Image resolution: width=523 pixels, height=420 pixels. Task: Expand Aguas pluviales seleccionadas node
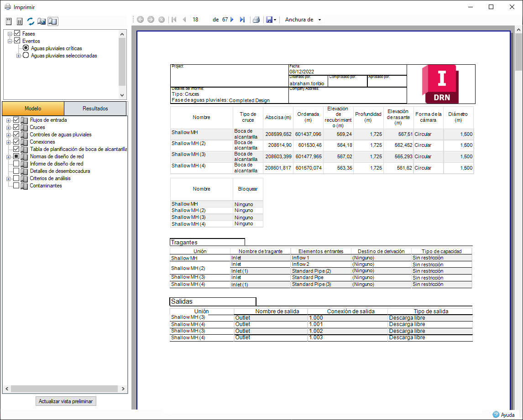pyautogui.click(x=18, y=56)
